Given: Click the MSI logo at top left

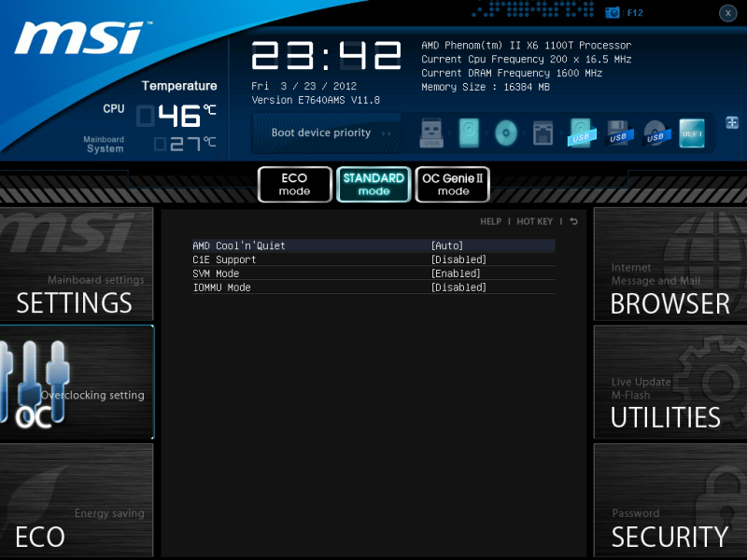Looking at the screenshot, I should 83,37.
